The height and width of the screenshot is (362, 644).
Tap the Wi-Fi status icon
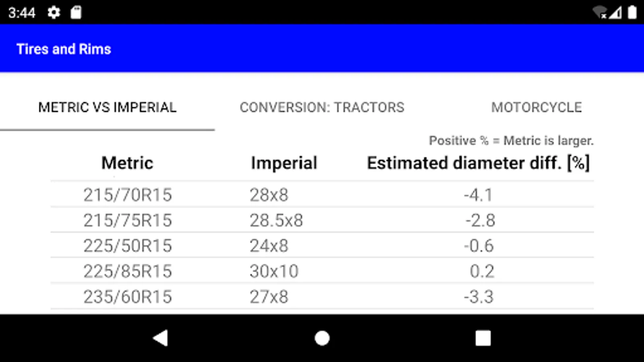point(600,12)
